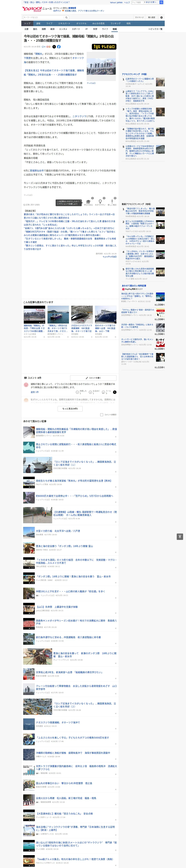Viewport: 186px width, 868px height.
Task: Select トップ tab in main navigation
Action: [x=27, y=23]
